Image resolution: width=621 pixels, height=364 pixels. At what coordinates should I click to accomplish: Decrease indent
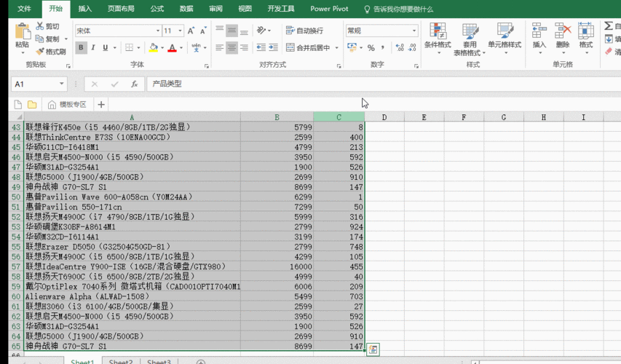261,47
